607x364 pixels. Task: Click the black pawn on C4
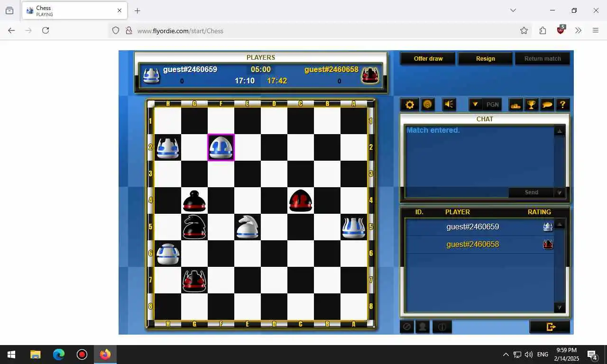click(301, 200)
